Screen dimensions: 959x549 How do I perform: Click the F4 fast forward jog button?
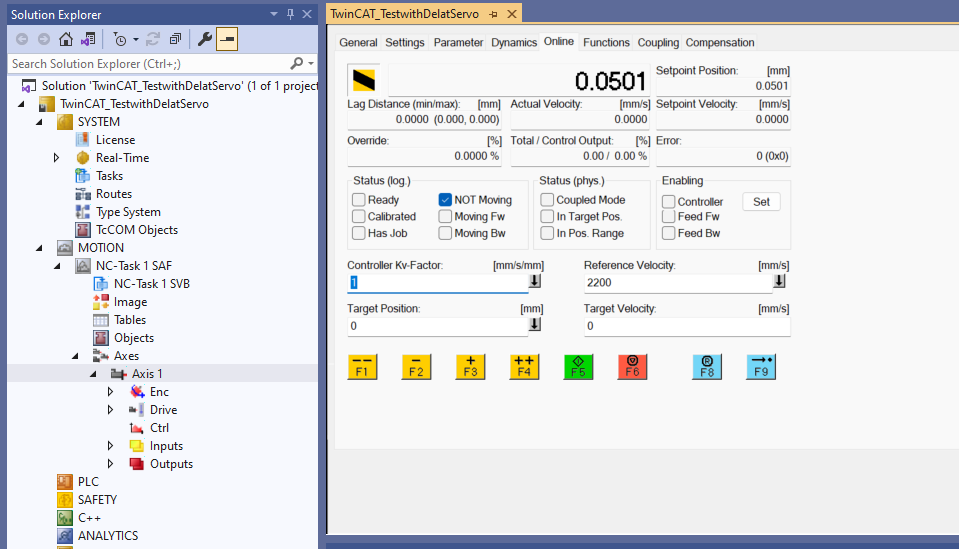click(x=524, y=367)
